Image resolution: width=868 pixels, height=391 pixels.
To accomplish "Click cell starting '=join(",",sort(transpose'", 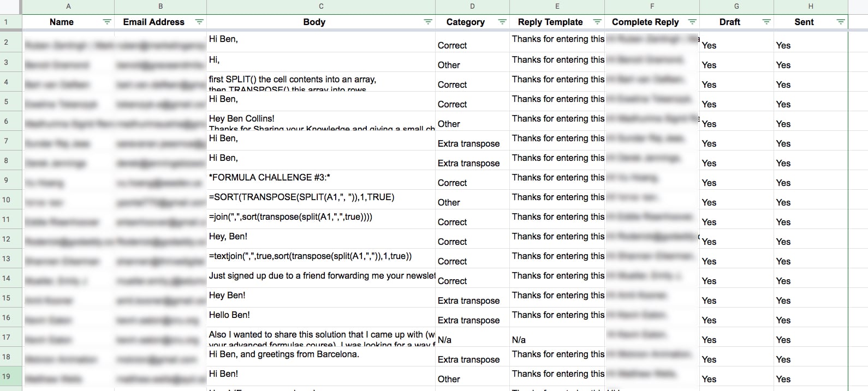I will coord(321,219).
